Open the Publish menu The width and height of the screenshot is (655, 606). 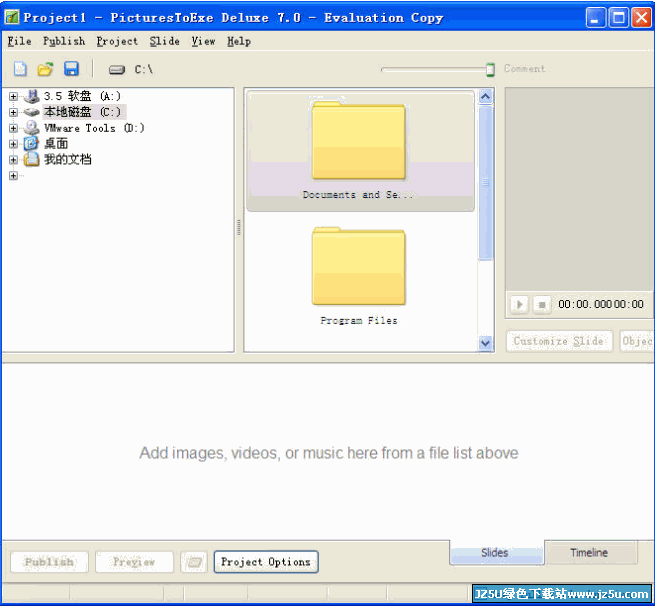(64, 41)
